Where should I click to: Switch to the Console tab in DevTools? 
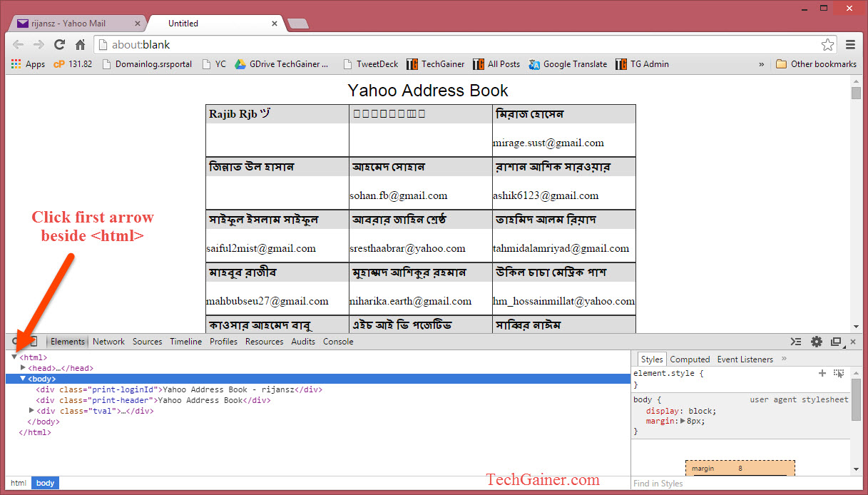pos(337,341)
